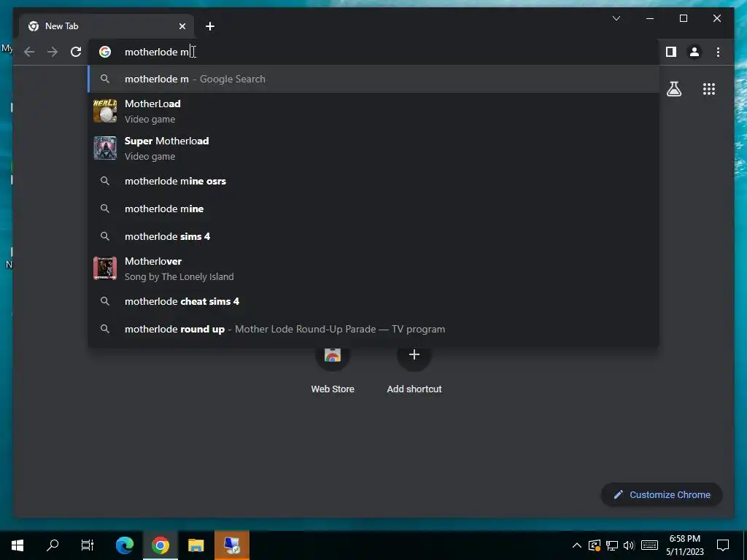
Task: Close the New Tab tab
Action: (x=182, y=26)
